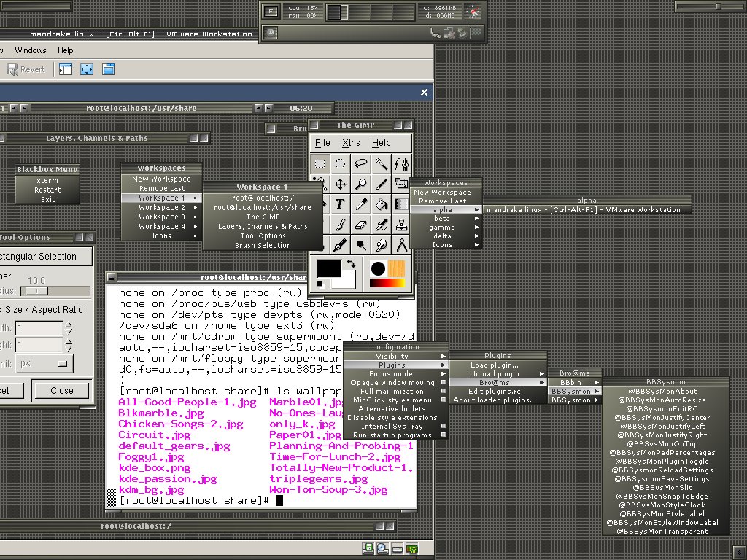The width and height of the screenshot is (747, 560).
Task: Toggle Opaque window moving option
Action: pos(395,382)
